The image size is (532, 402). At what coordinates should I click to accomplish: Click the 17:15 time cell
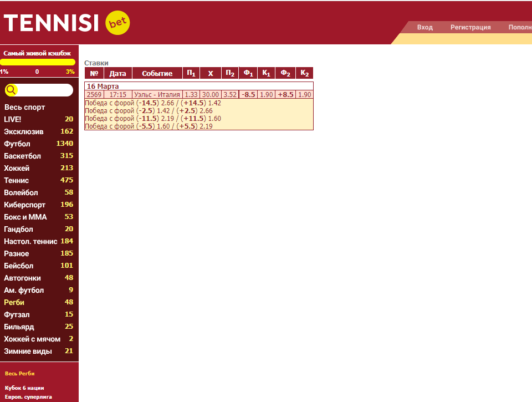pyautogui.click(x=117, y=95)
